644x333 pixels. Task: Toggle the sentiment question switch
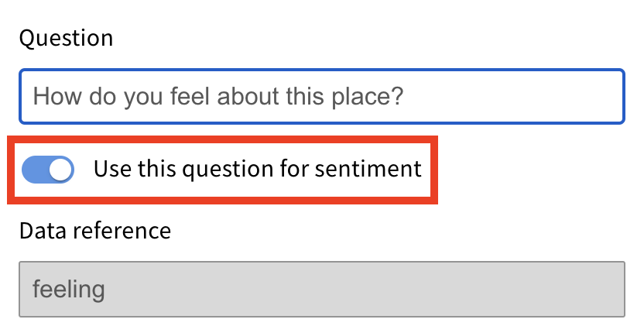[x=48, y=169]
